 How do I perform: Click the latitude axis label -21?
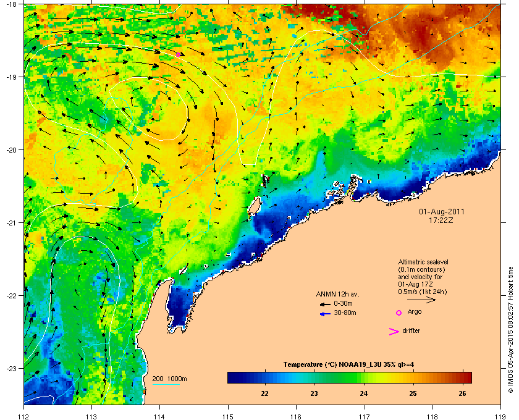(11, 223)
